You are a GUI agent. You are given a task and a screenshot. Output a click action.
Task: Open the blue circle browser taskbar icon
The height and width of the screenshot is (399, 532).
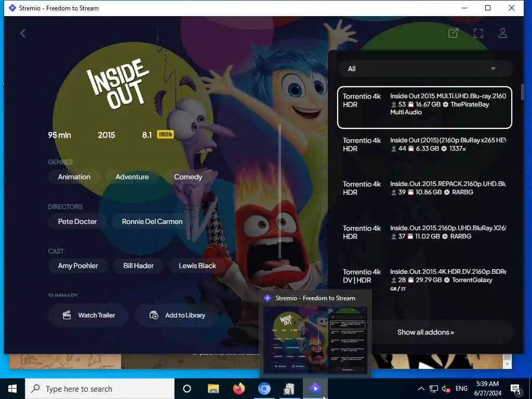(x=264, y=389)
